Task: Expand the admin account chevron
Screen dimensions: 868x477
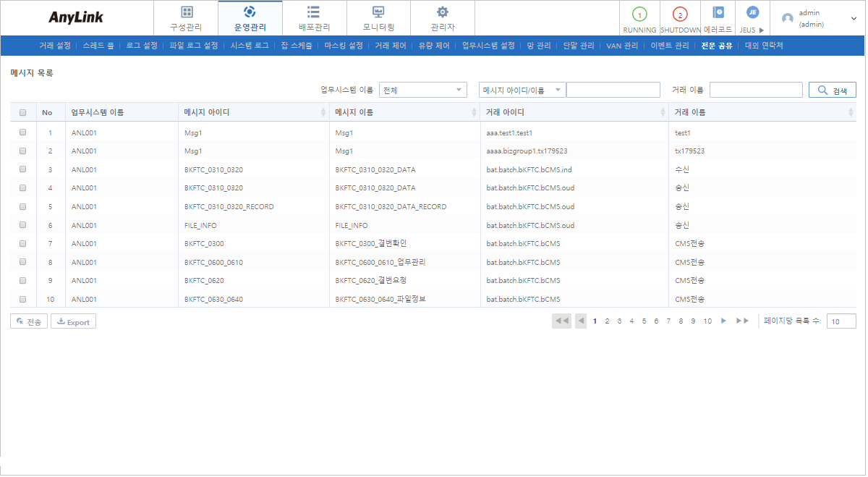Action: 854,19
